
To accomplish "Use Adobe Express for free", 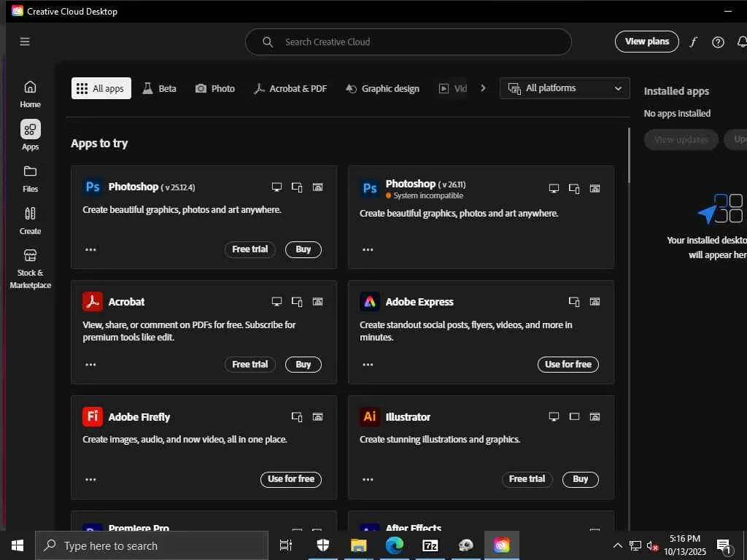I will coord(568,365).
